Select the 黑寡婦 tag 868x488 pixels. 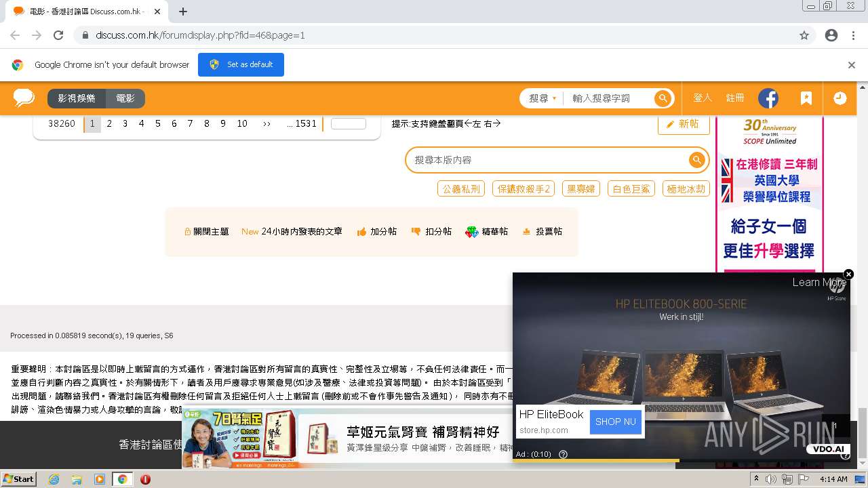tap(581, 189)
